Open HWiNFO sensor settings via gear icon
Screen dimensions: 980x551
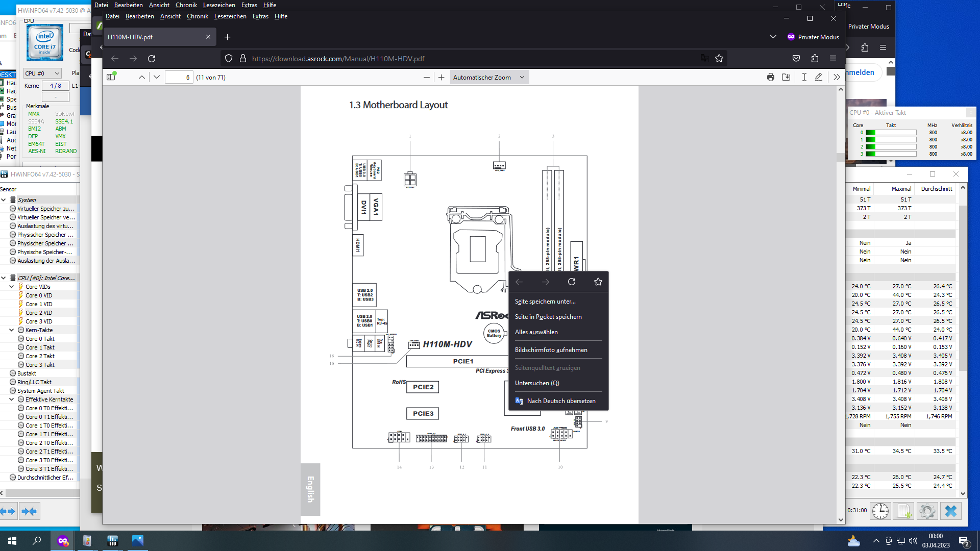click(x=927, y=511)
